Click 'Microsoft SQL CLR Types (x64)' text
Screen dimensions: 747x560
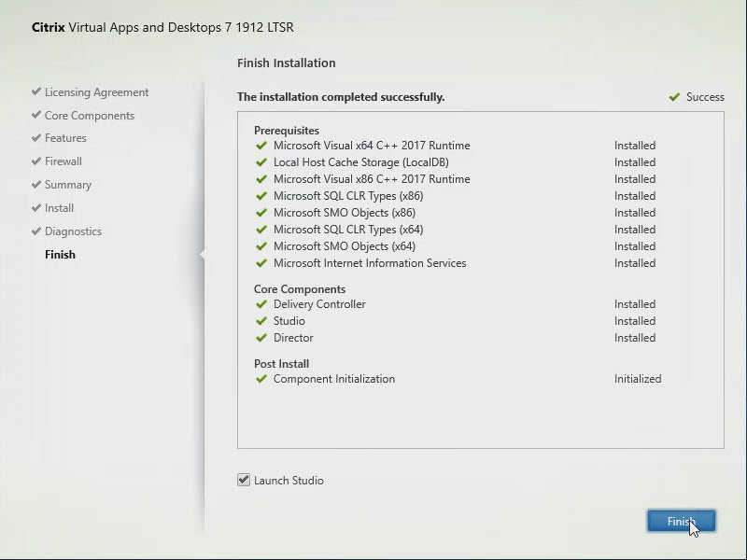(x=348, y=230)
